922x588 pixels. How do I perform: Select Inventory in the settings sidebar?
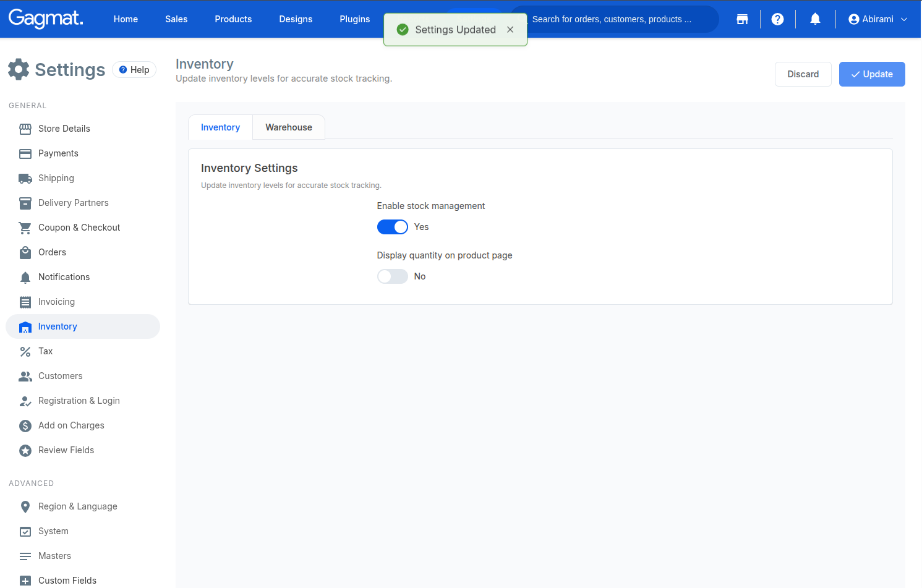coord(83,326)
